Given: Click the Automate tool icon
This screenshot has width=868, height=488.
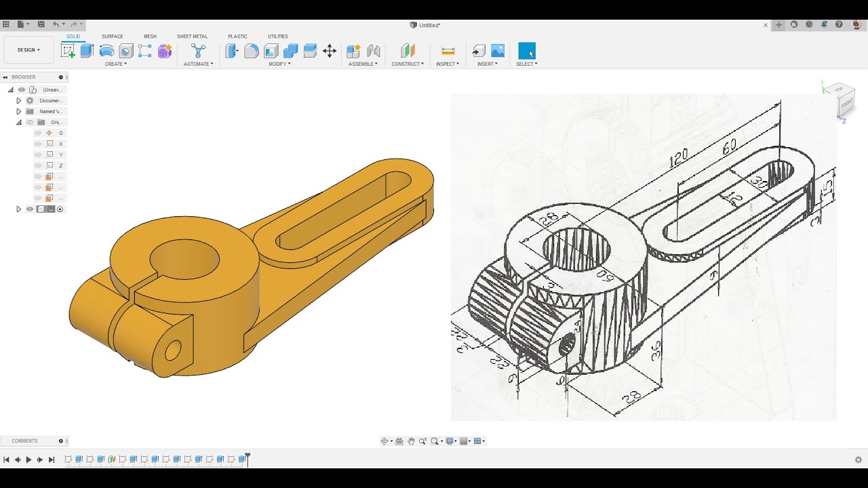Looking at the screenshot, I should tap(198, 51).
